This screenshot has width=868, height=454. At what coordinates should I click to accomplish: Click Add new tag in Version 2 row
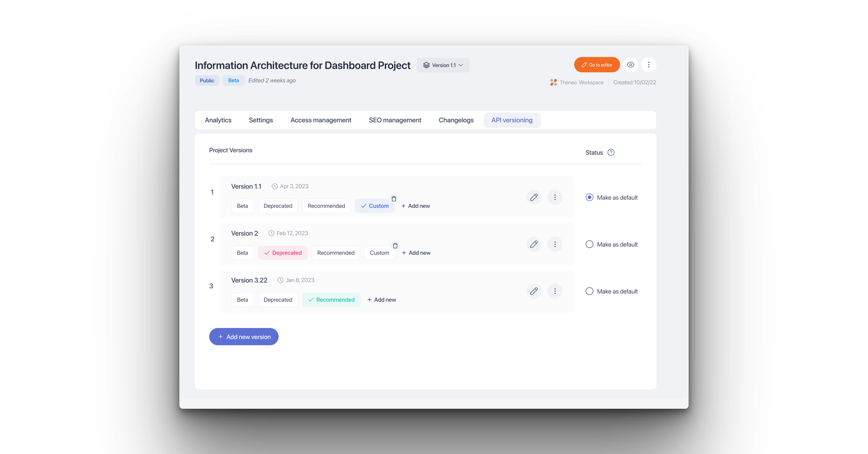coord(416,253)
